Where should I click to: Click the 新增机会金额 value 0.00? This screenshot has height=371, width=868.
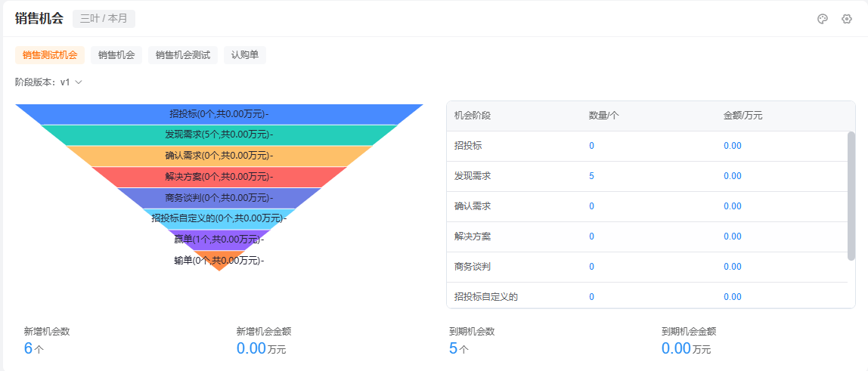pyautogui.click(x=251, y=348)
